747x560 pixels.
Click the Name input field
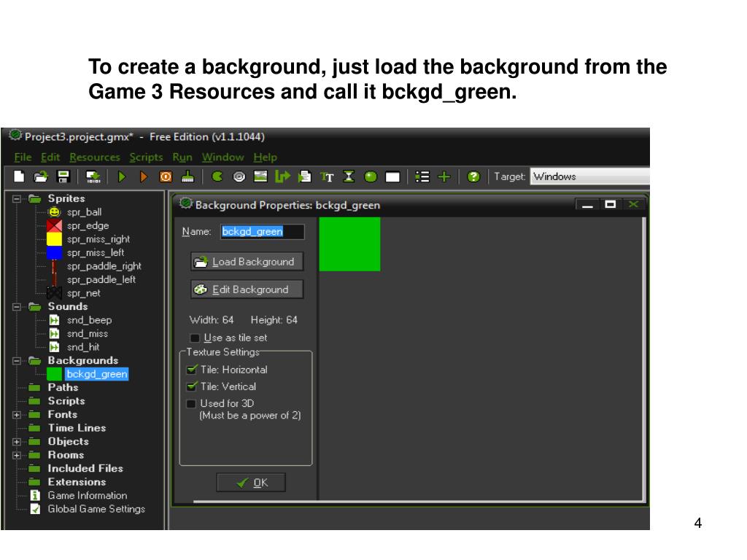(263, 231)
